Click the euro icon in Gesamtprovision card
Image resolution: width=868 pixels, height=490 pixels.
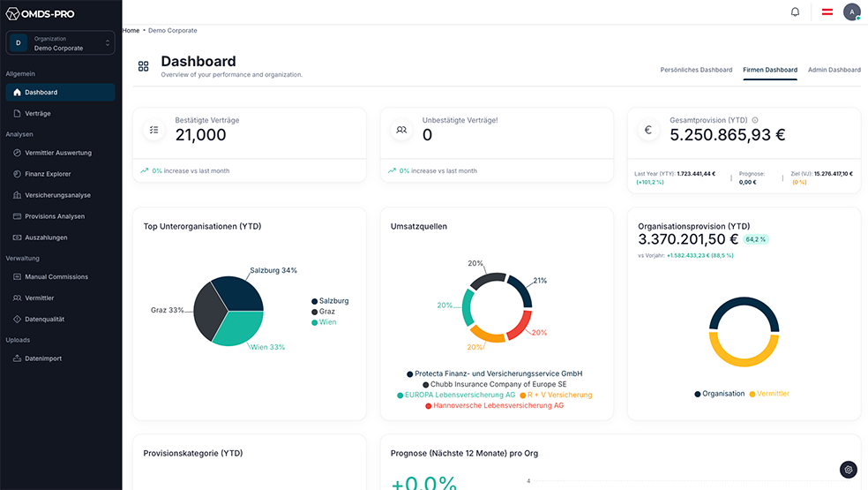648,130
